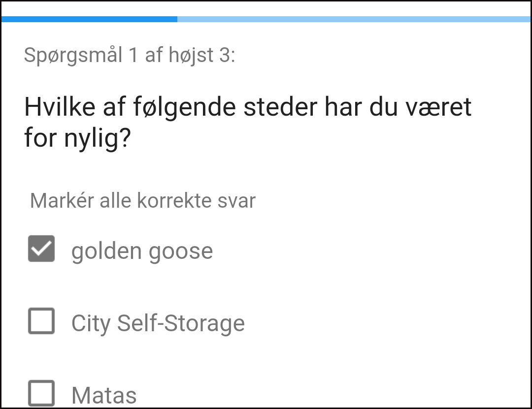
Task: Click the filled dark blue progress segment
Action: [x=89, y=19]
